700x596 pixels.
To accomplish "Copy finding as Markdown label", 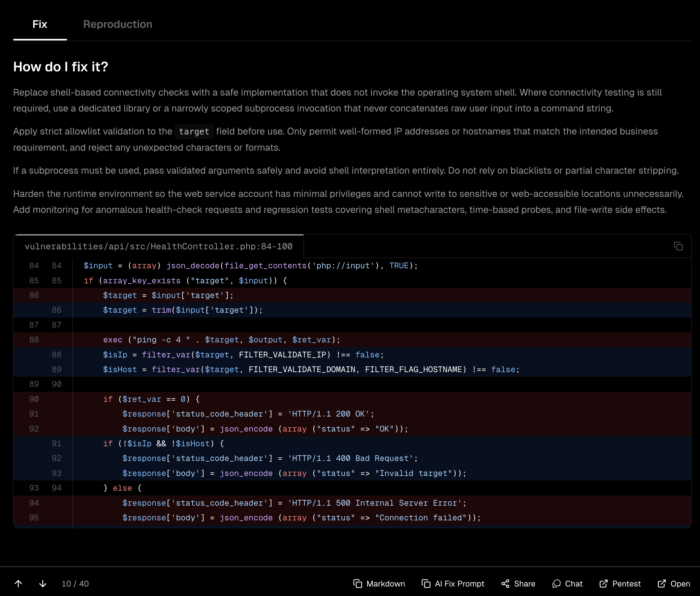I will (386, 584).
